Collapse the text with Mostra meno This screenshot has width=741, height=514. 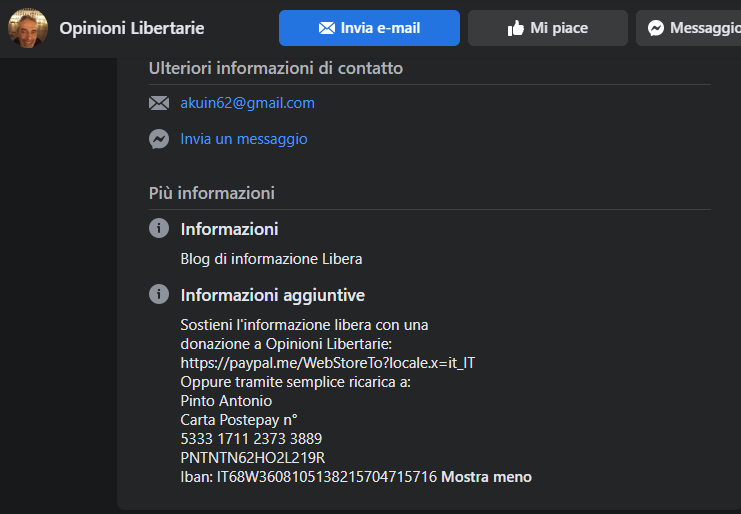pyautogui.click(x=486, y=477)
